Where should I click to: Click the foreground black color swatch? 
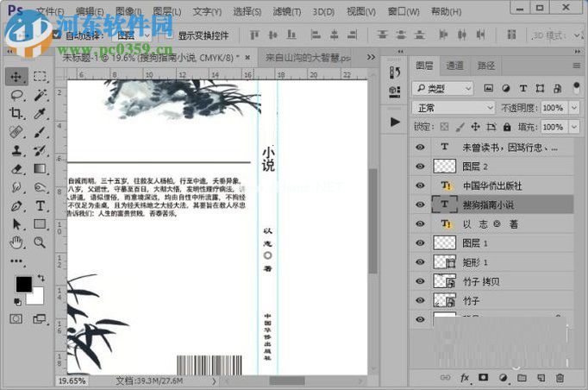pos(23,283)
